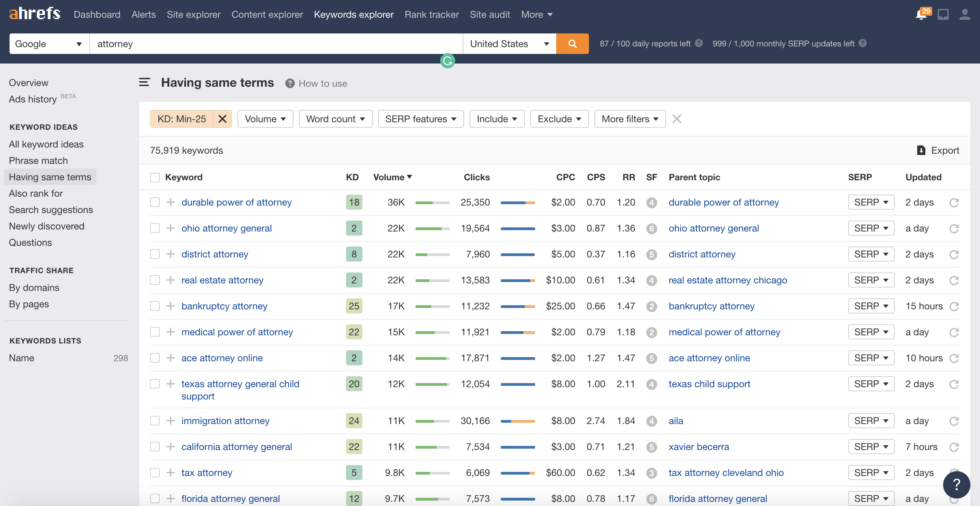Check the texas attorney general child support checkbox

(x=155, y=384)
